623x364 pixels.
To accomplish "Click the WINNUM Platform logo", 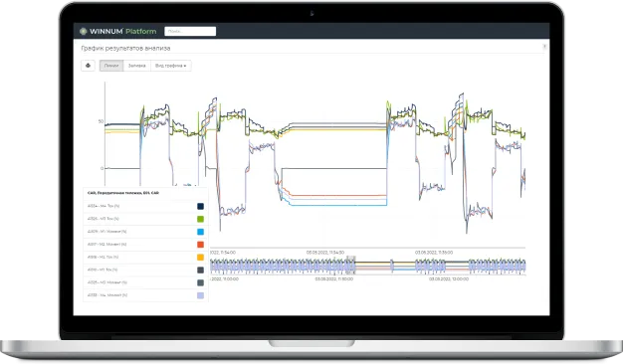I will coord(118,31).
